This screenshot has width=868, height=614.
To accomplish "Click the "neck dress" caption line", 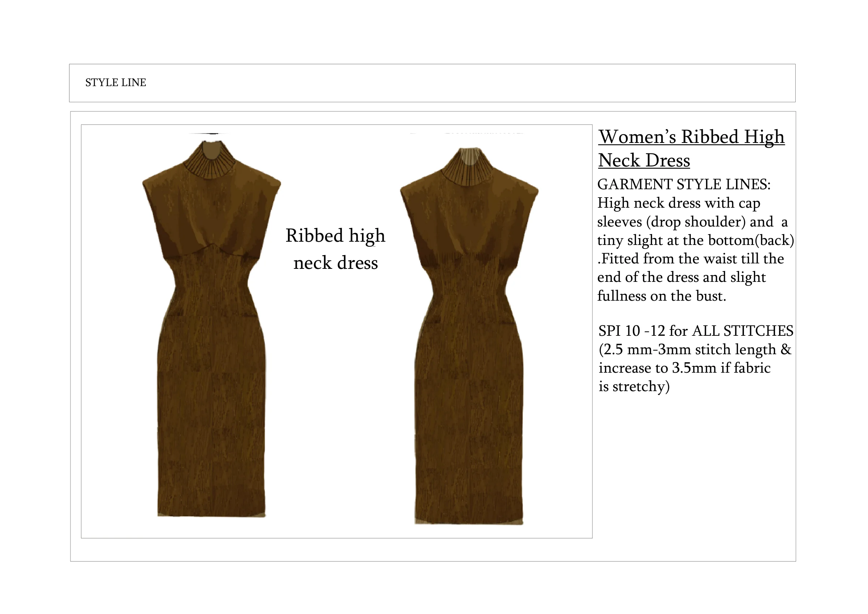I will (336, 263).
